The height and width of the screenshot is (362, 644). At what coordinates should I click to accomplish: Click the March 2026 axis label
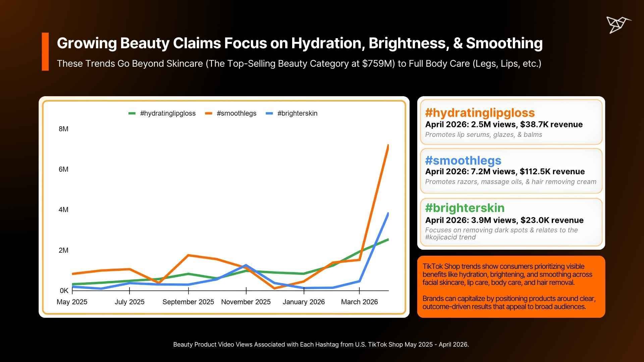click(359, 302)
